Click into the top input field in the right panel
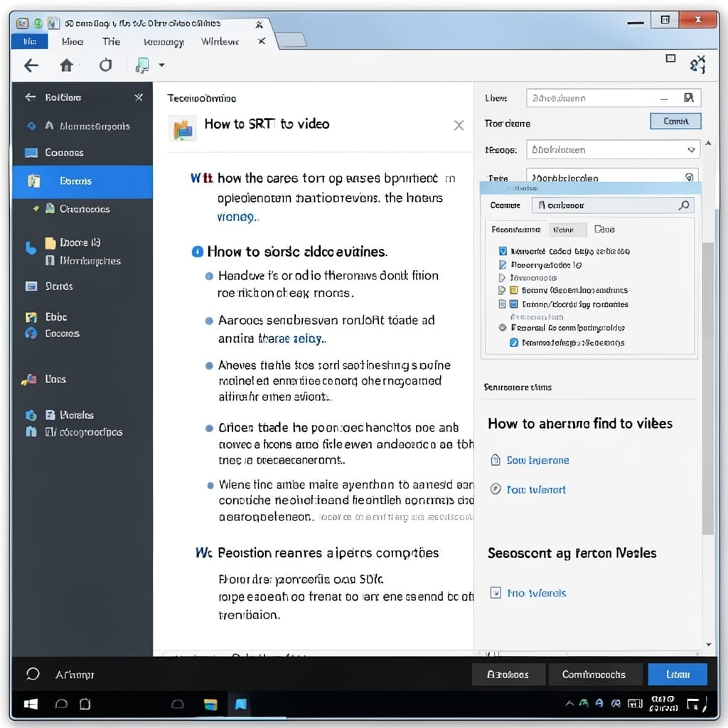728x728 pixels. coord(614,98)
